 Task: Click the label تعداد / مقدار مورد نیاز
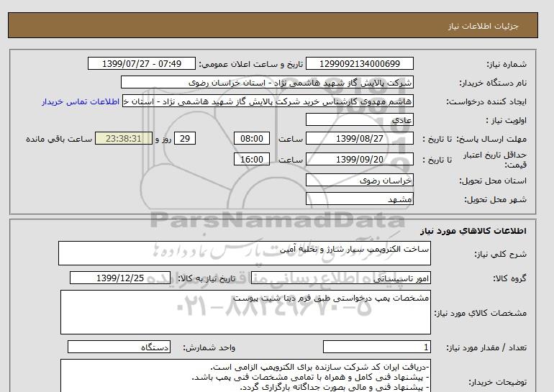tap(486, 347)
